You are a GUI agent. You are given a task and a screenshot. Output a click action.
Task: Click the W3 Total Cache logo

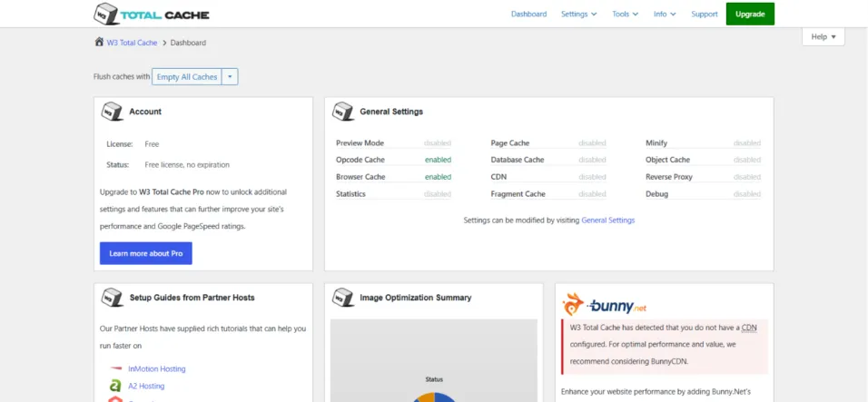151,14
